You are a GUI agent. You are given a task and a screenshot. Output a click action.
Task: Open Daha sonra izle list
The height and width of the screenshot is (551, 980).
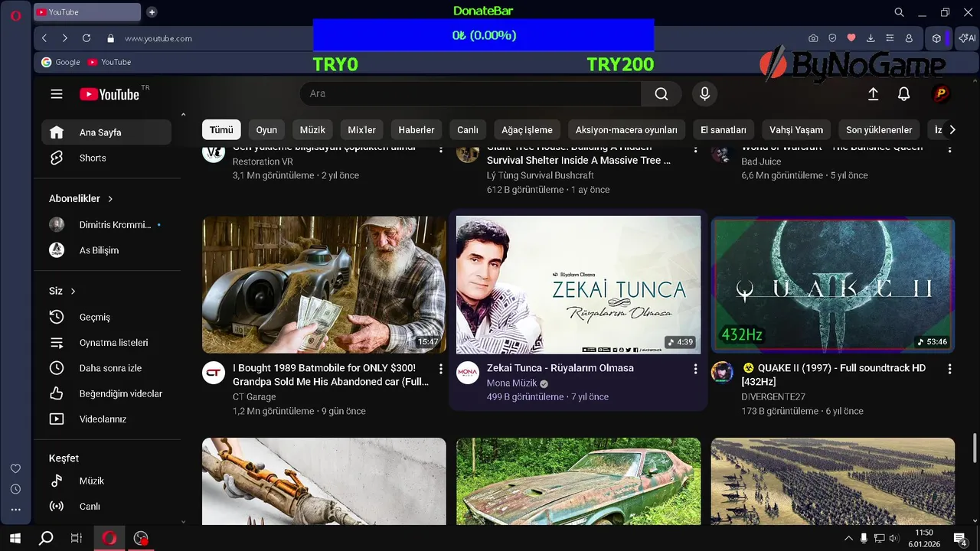(x=106, y=368)
